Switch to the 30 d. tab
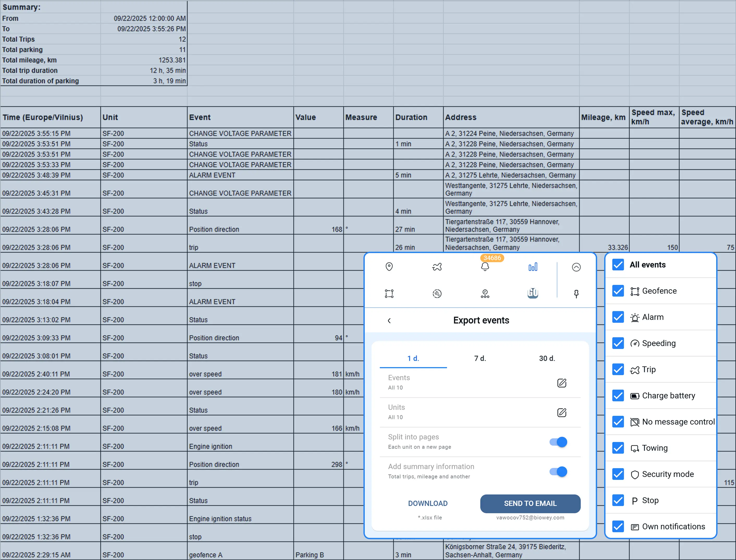 click(547, 358)
